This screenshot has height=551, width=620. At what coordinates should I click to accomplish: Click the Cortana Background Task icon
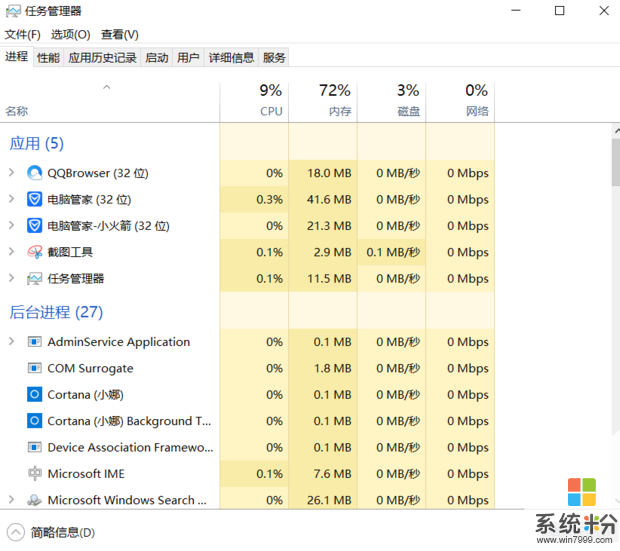pos(34,421)
